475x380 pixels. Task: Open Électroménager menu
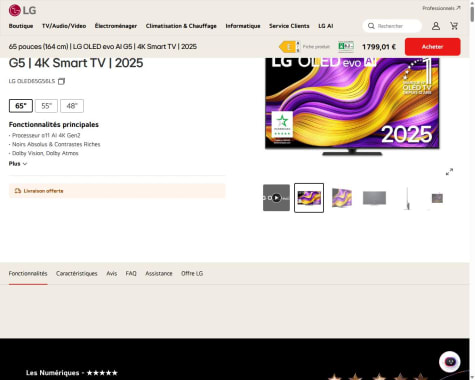(116, 26)
